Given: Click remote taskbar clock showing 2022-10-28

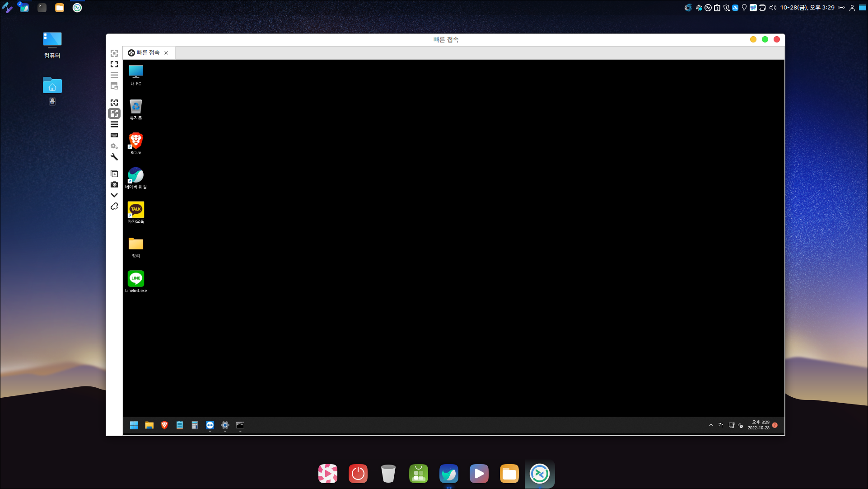Looking at the screenshot, I should pyautogui.click(x=759, y=425).
